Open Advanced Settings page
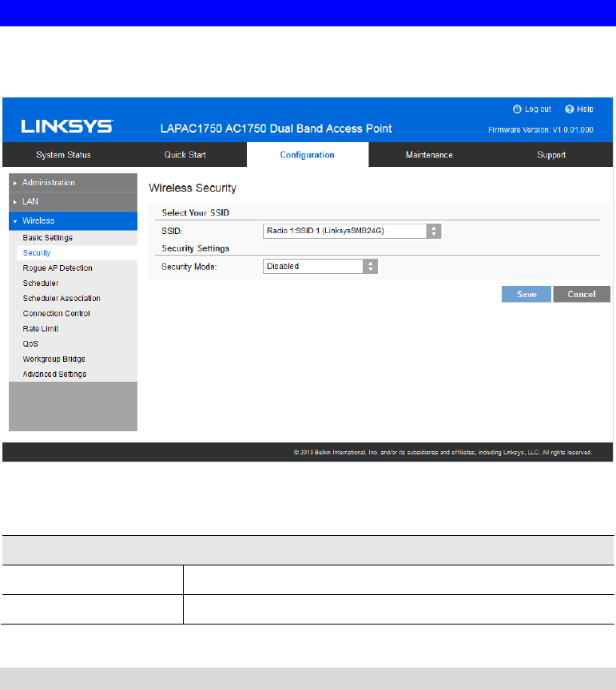The image size is (616, 690). 54,375
